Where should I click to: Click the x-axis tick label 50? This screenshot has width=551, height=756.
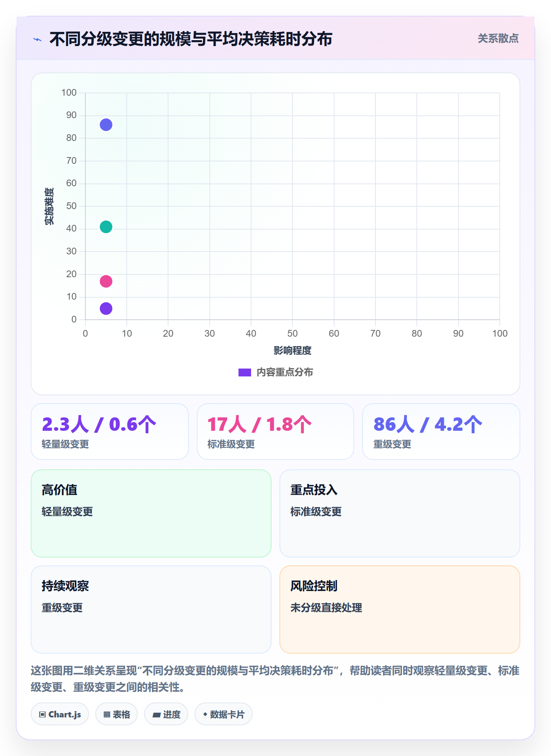click(292, 334)
